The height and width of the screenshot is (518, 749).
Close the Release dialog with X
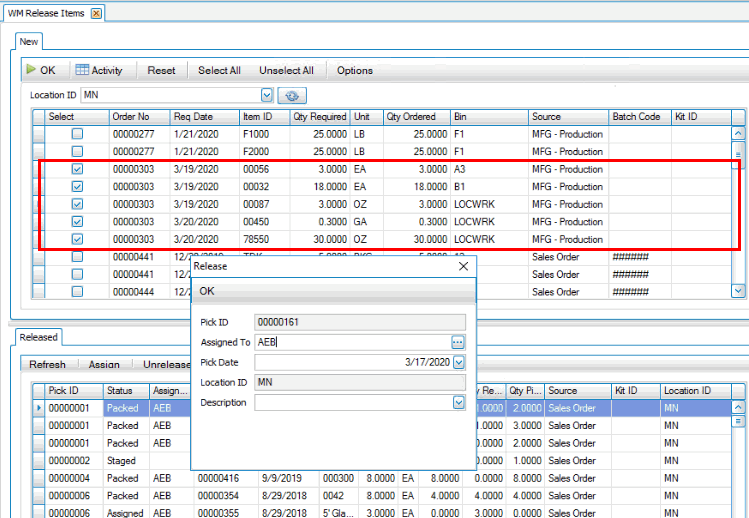(463, 267)
